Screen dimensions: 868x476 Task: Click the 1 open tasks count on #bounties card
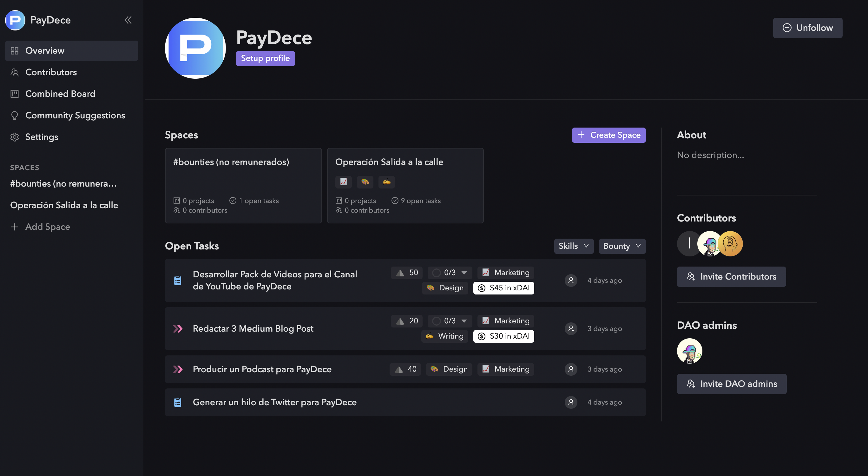tap(254, 201)
